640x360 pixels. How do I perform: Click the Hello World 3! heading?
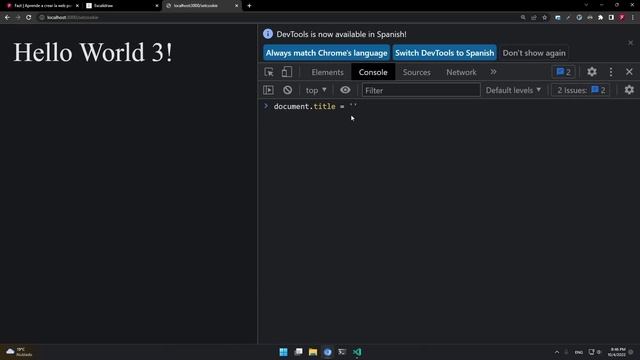(x=93, y=52)
